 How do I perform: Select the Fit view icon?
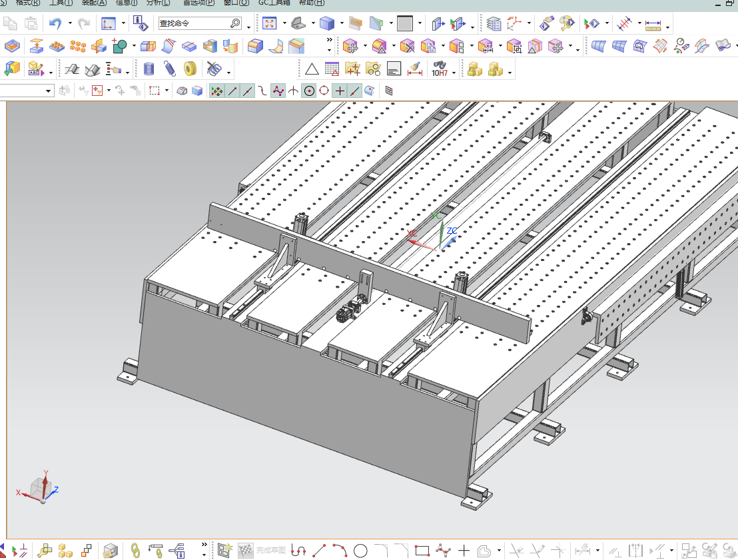269,23
